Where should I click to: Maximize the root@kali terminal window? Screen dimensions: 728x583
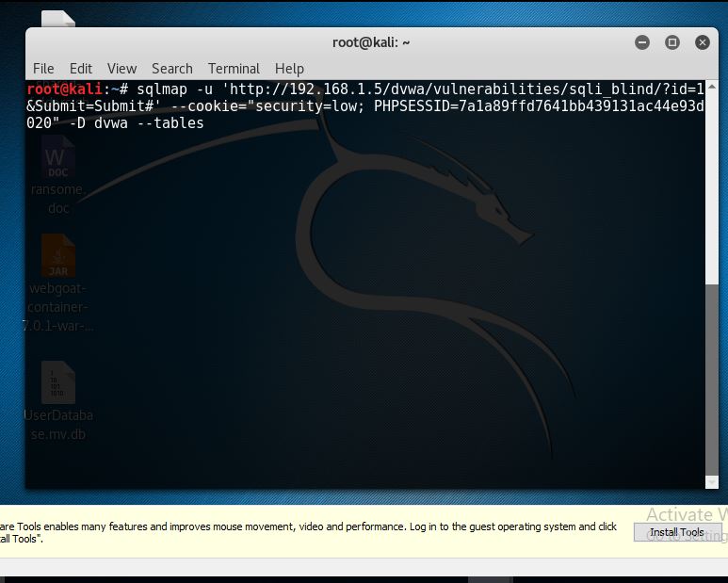coord(671,42)
